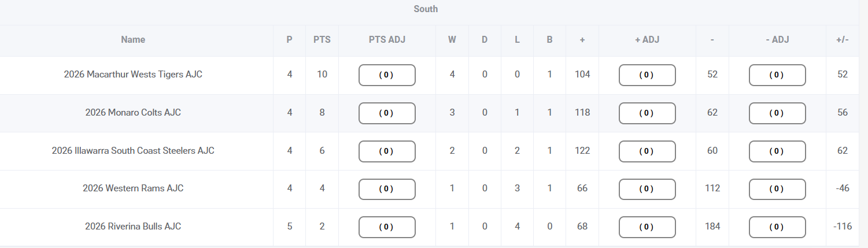Open 2026 Macarthur Wests Tigers AJC team name
The width and height of the screenshot is (868, 248).
(133, 75)
